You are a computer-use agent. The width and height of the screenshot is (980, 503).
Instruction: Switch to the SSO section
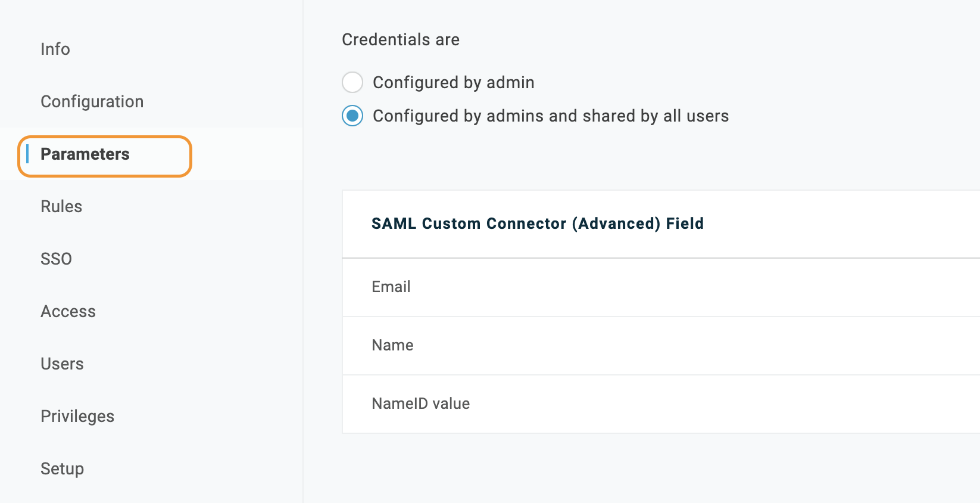coord(56,259)
